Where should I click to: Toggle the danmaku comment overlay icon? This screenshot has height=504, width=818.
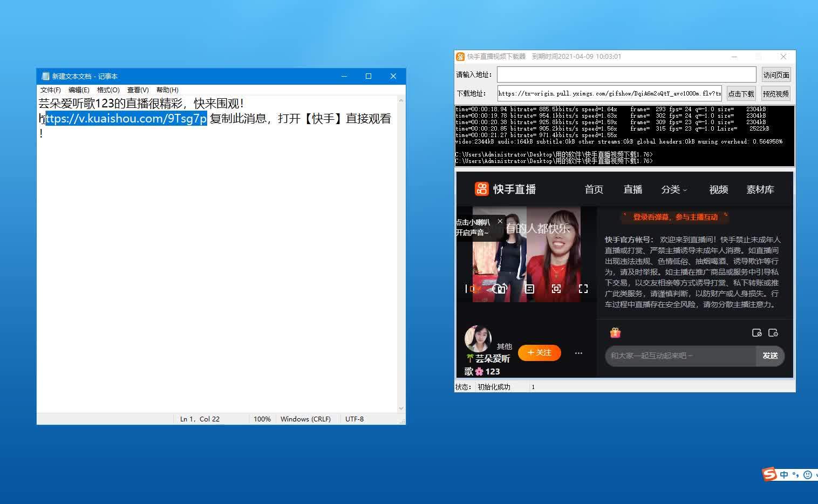point(529,289)
